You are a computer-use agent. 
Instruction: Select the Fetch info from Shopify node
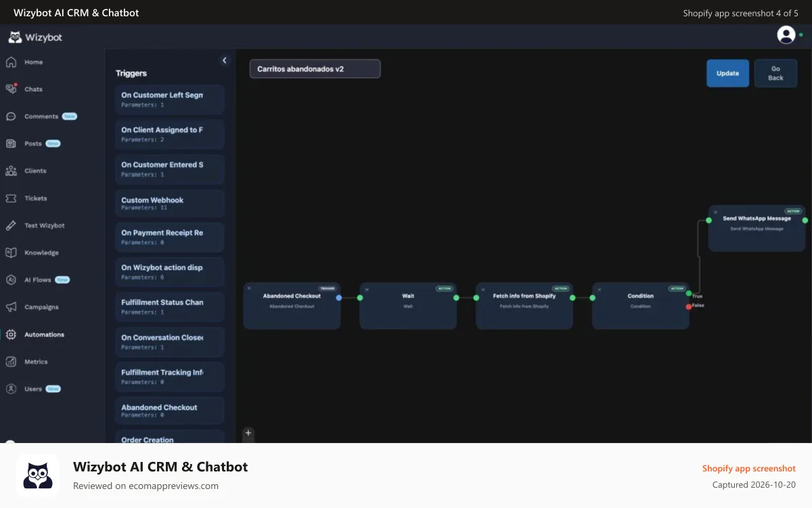(x=524, y=306)
